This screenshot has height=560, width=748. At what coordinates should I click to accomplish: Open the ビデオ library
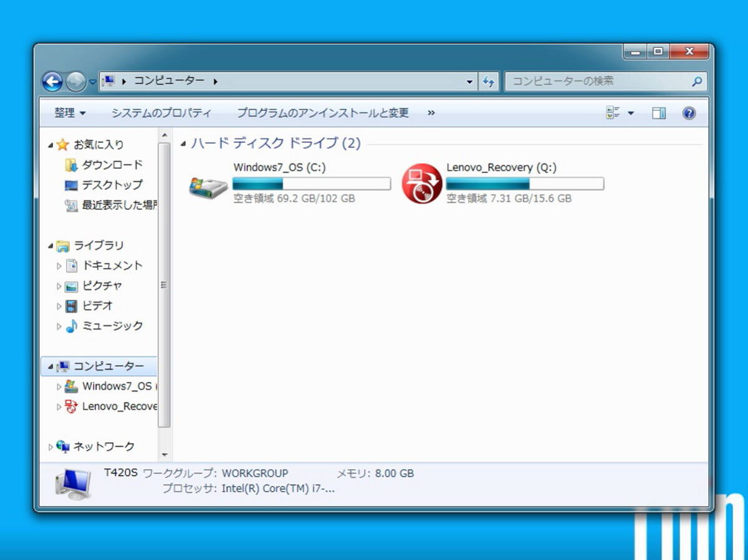[98, 305]
